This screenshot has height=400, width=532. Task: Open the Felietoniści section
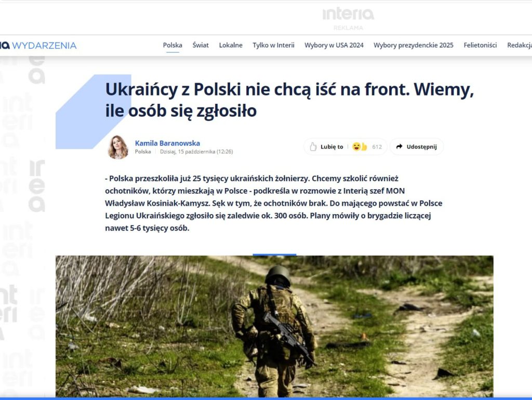(x=480, y=45)
